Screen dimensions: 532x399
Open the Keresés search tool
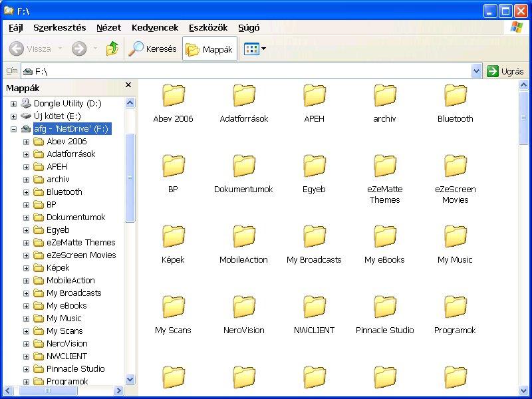[x=153, y=49]
